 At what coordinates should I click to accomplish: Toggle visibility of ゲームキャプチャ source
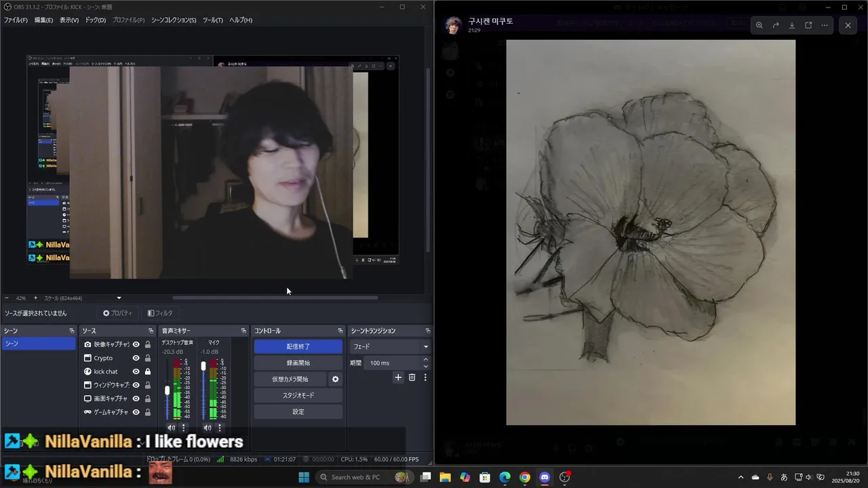(136, 412)
